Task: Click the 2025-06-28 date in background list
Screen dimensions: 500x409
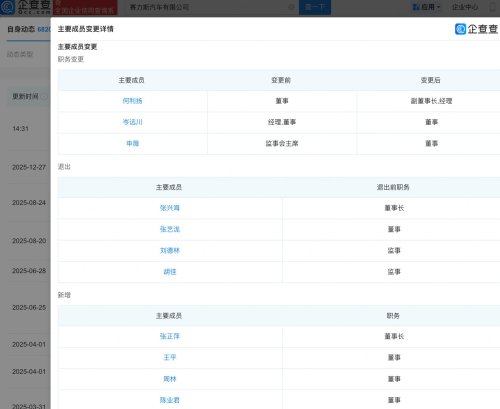Action: [29, 271]
